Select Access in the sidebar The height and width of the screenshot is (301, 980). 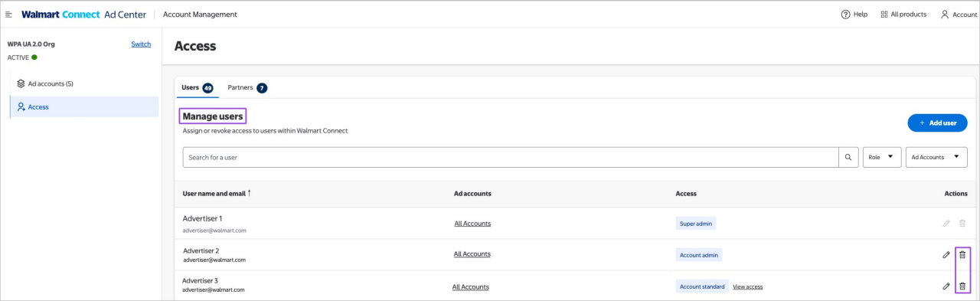point(84,107)
